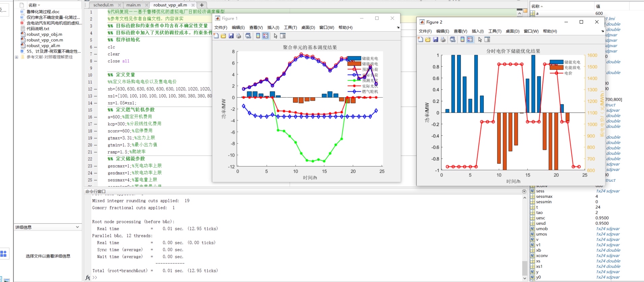Screen dimensions: 644x282
Task: Click Save icon in Figure 1 toolbar
Action: click(231, 36)
